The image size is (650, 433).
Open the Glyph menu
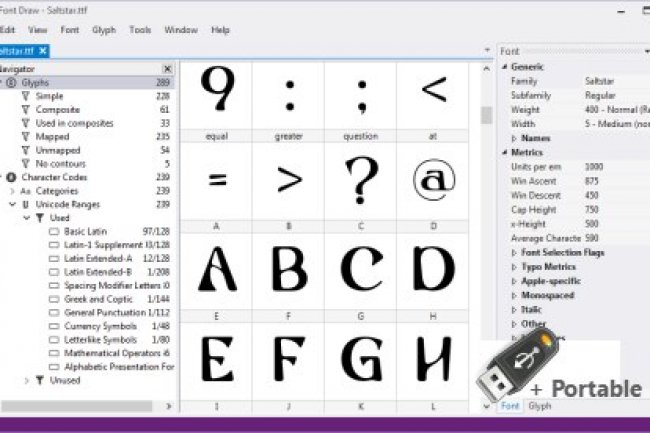pyautogui.click(x=103, y=30)
